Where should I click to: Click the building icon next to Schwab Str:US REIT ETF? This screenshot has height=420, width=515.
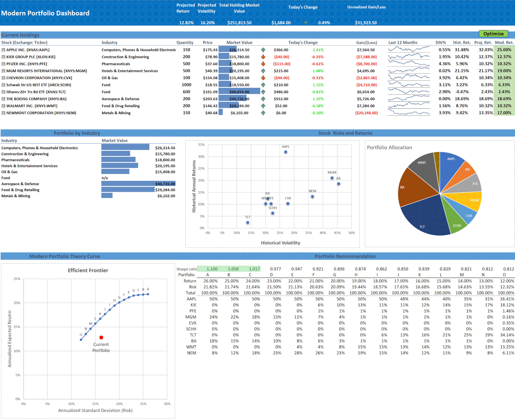pos(3,85)
